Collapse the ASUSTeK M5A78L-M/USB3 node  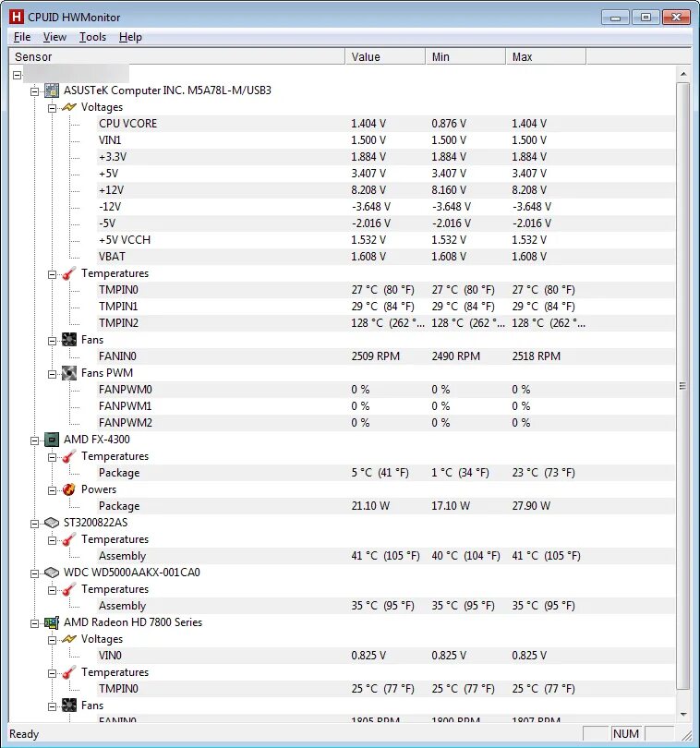34,90
